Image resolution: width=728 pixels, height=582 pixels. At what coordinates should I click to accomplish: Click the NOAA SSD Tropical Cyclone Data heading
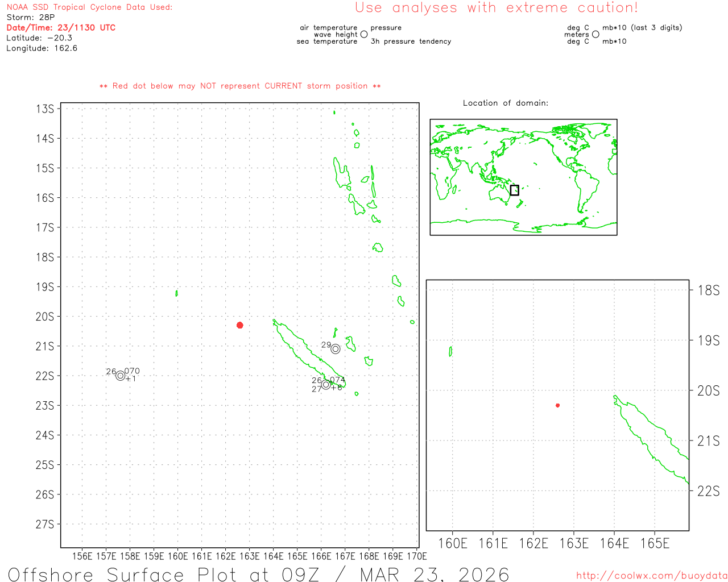(x=89, y=7)
